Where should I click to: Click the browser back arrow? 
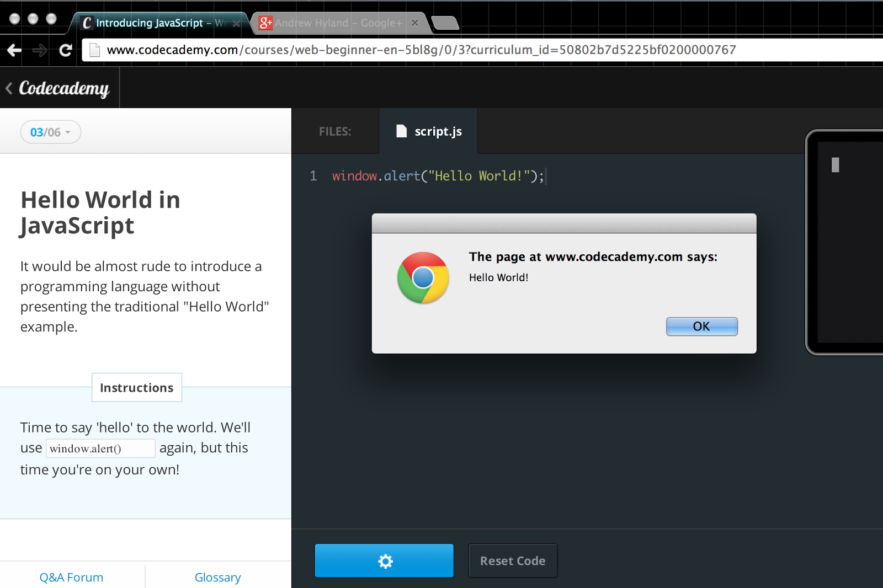click(x=14, y=51)
